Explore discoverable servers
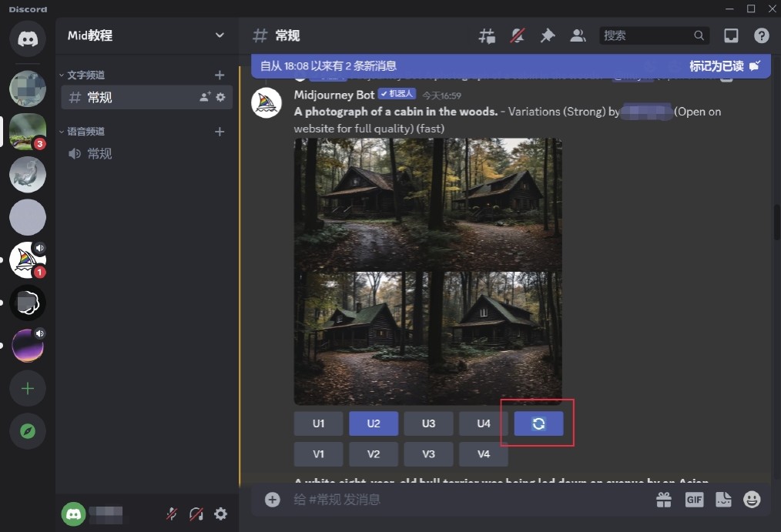 point(28,431)
